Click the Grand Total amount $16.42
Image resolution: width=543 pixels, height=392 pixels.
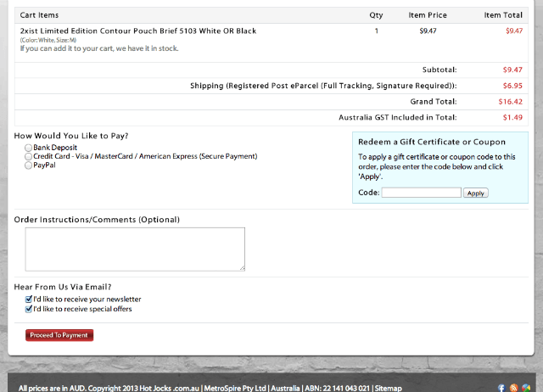tap(511, 101)
